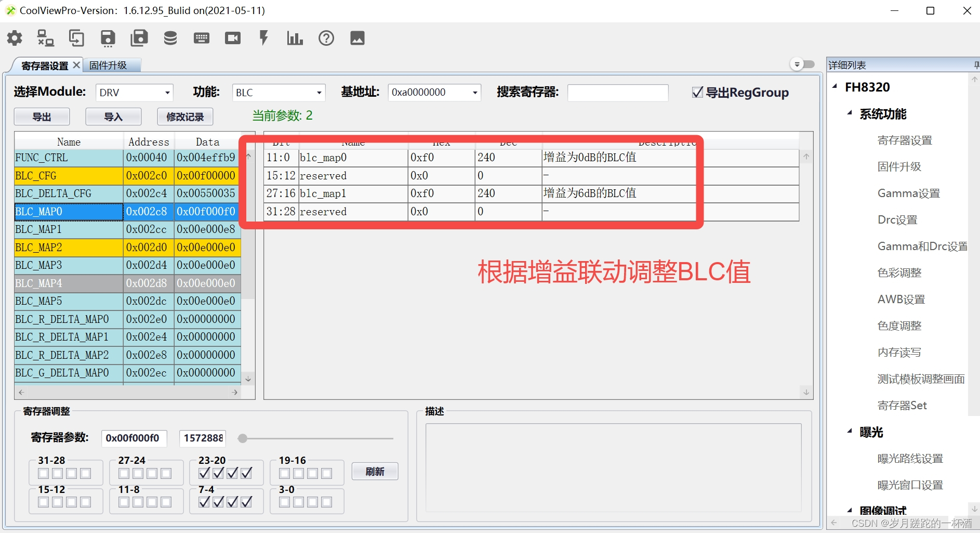
Task: Open 寄存器Set in the detail list
Action: tap(902, 406)
